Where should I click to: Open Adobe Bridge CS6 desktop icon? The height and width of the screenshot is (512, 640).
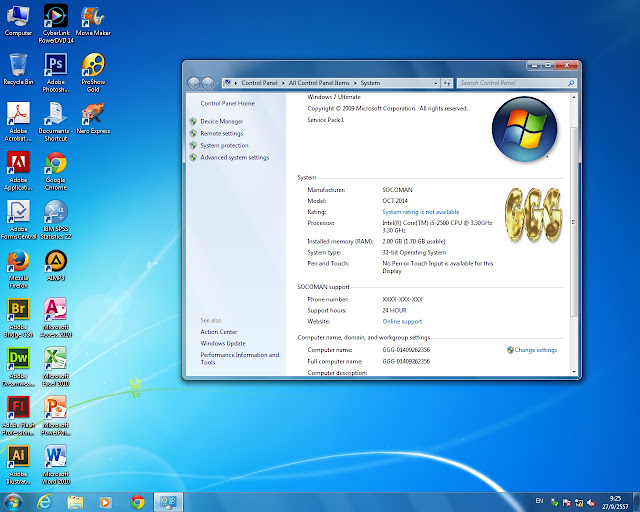click(18, 317)
